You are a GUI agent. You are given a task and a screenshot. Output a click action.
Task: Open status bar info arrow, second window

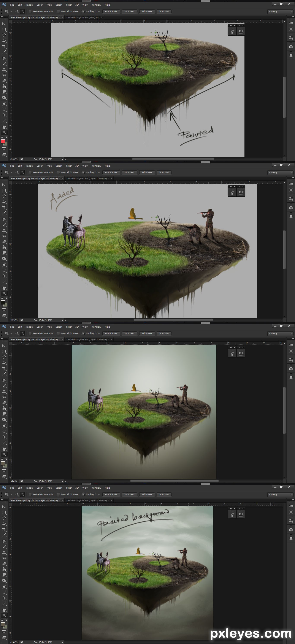pos(62,320)
